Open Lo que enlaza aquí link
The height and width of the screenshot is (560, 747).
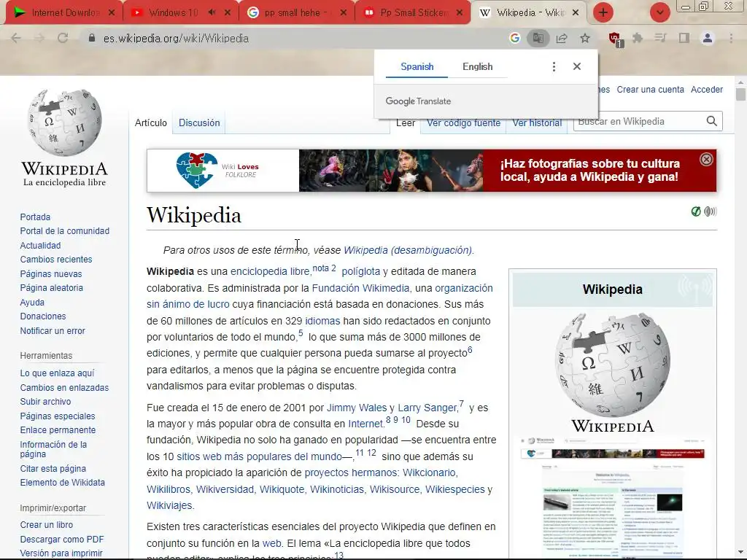57,373
